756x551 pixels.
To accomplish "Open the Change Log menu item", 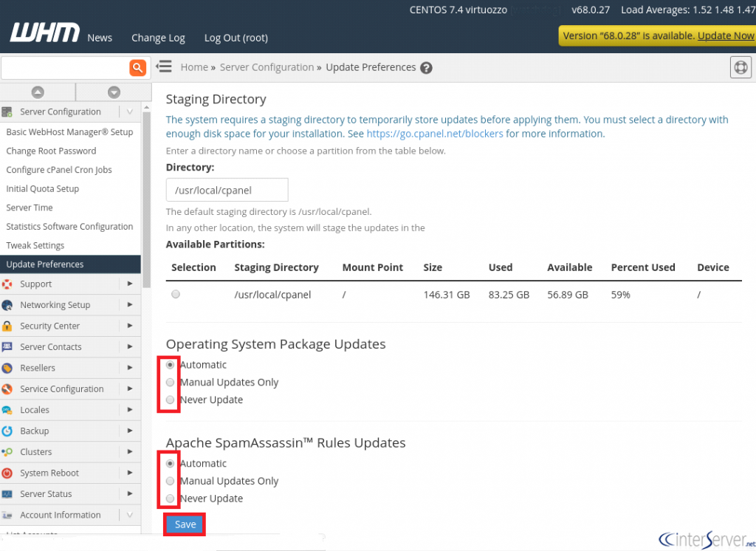I will 158,38.
